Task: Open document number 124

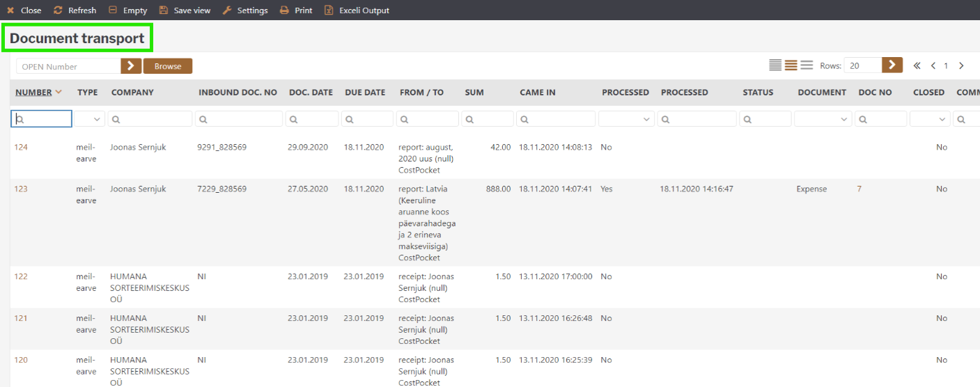Action: pyautogui.click(x=22, y=147)
